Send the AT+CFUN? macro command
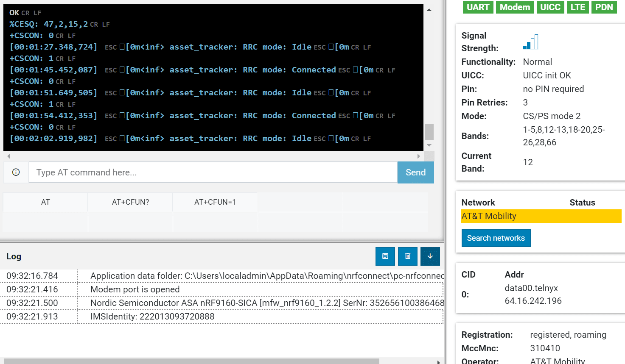This screenshot has height=364, width=625. click(130, 202)
